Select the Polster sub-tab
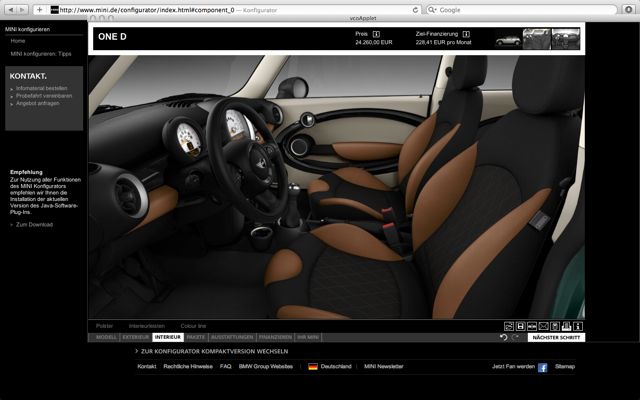640x400 pixels. (x=105, y=326)
